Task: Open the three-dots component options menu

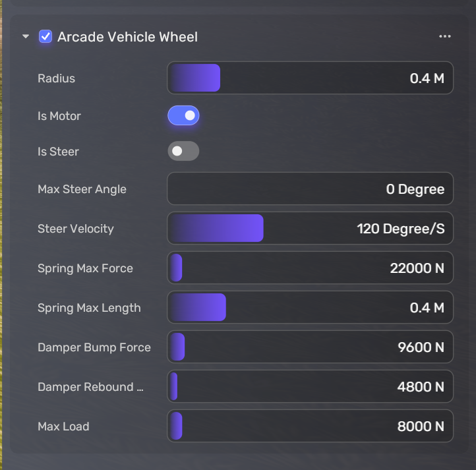Action: click(x=445, y=37)
